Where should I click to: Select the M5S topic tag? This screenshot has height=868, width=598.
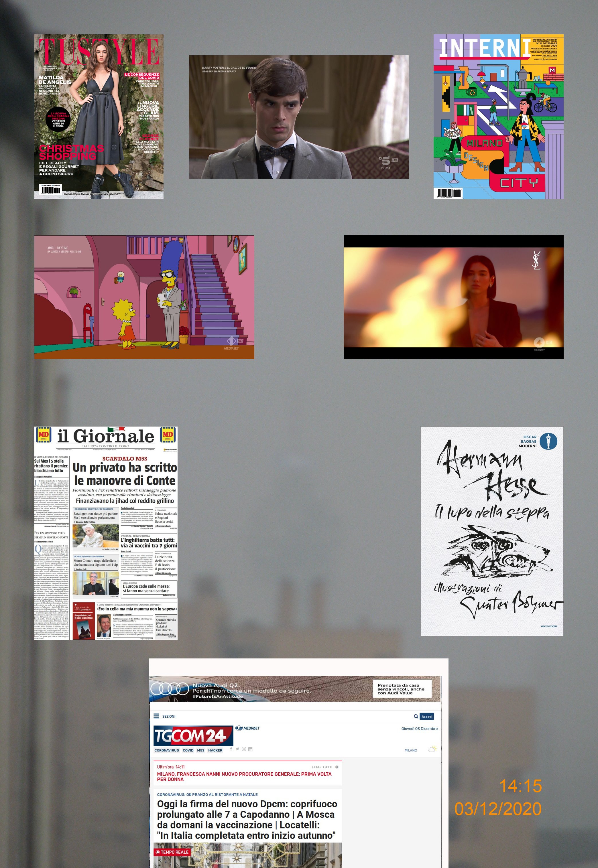coord(200,750)
